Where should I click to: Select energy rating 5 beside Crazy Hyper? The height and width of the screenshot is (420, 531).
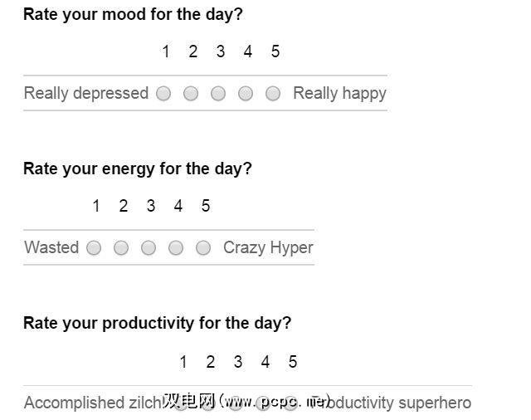tap(203, 248)
